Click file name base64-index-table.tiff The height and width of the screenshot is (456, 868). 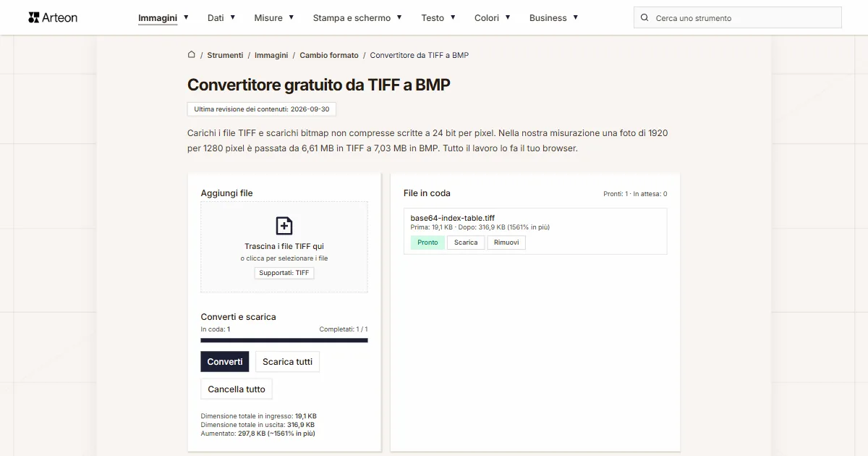click(x=453, y=218)
